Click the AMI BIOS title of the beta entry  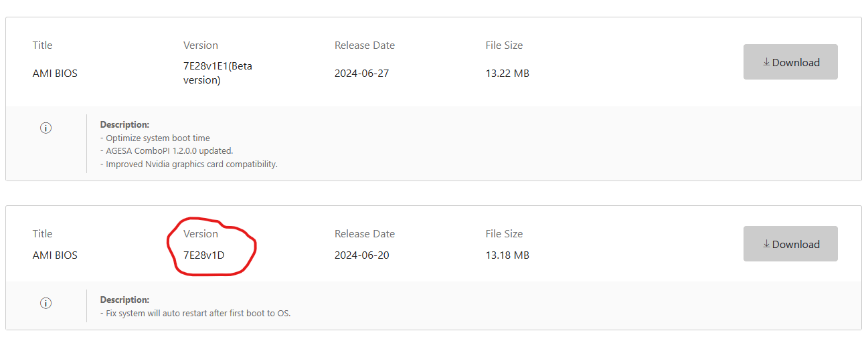[x=55, y=74]
